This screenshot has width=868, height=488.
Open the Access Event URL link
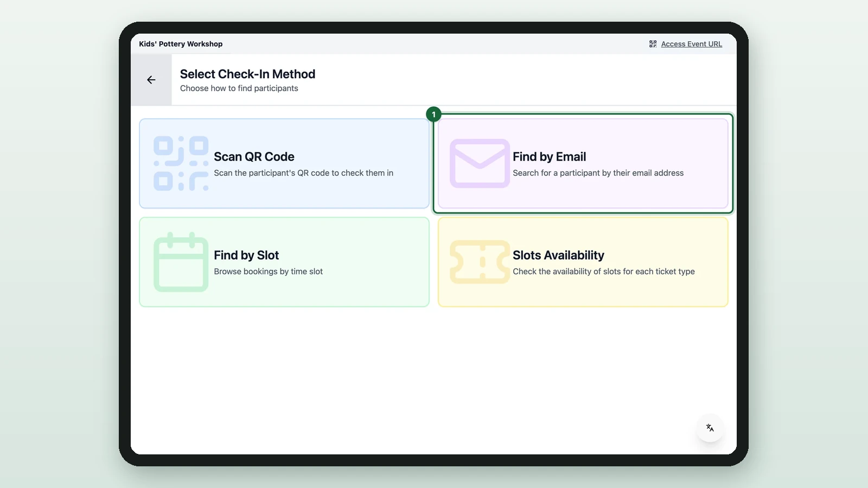[x=691, y=44]
